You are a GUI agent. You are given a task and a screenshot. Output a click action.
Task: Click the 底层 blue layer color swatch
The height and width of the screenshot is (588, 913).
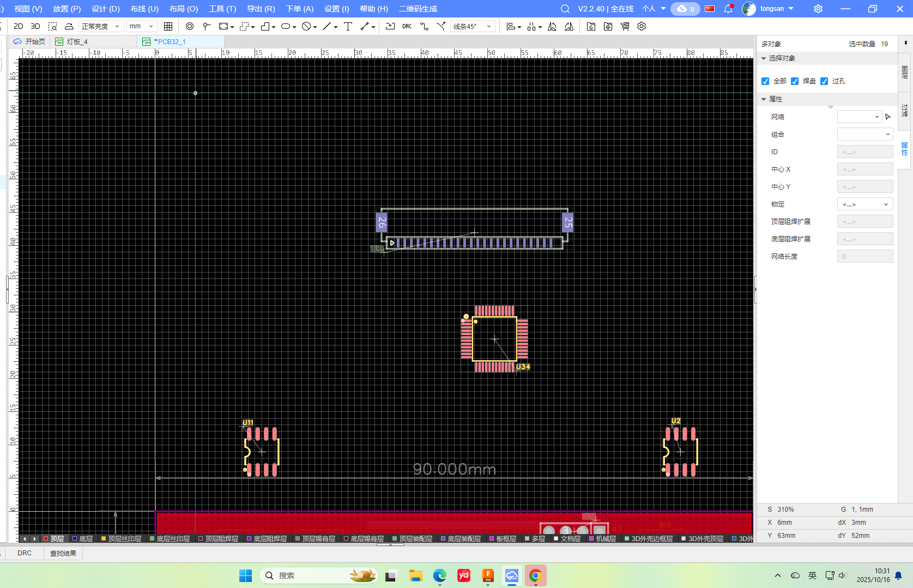(75, 538)
